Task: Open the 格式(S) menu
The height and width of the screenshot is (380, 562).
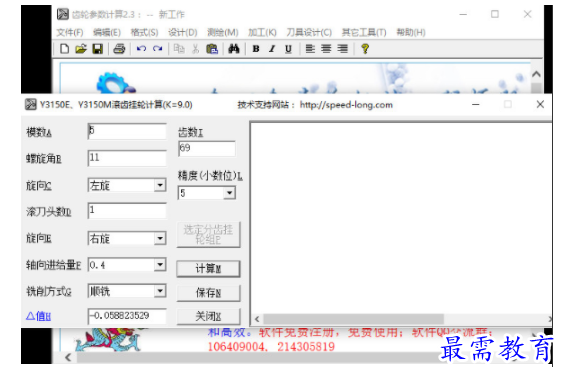Action: tap(144, 32)
